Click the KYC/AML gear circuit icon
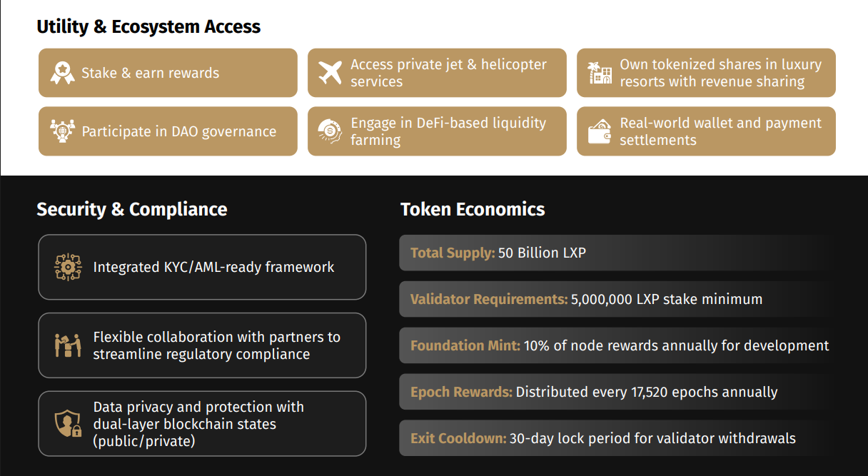The image size is (868, 476). click(69, 267)
